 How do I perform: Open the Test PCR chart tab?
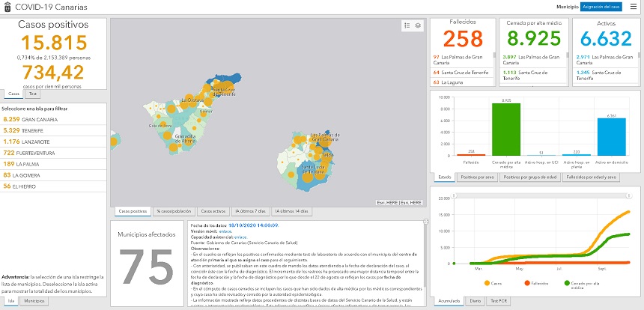[499, 300]
